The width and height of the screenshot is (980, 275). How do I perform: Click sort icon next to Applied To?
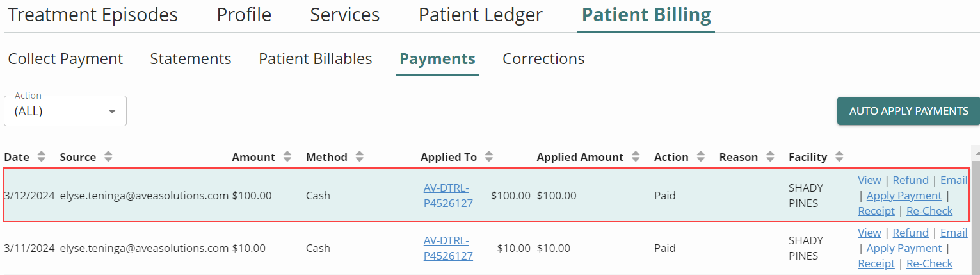click(x=490, y=156)
